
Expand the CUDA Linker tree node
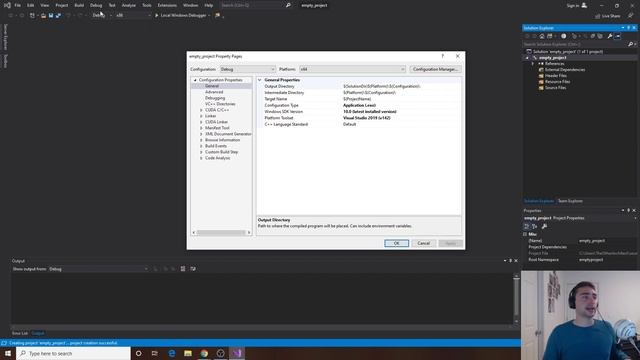(201, 122)
